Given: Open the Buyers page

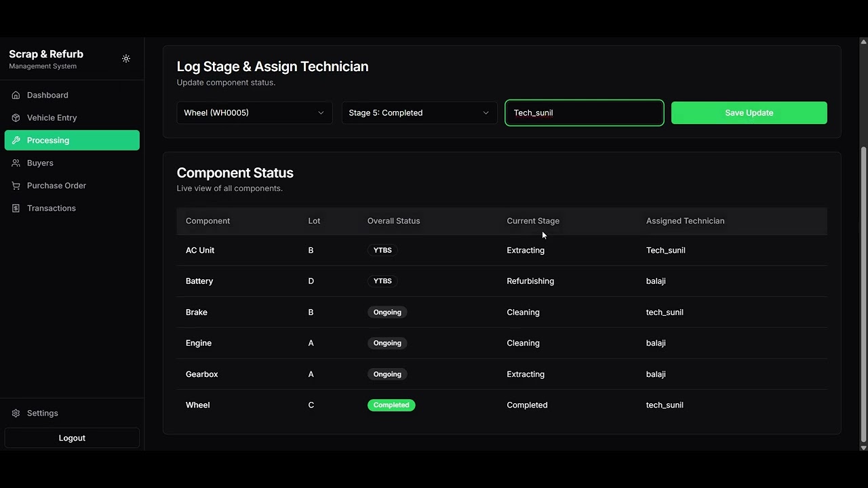Looking at the screenshot, I should [x=72, y=163].
